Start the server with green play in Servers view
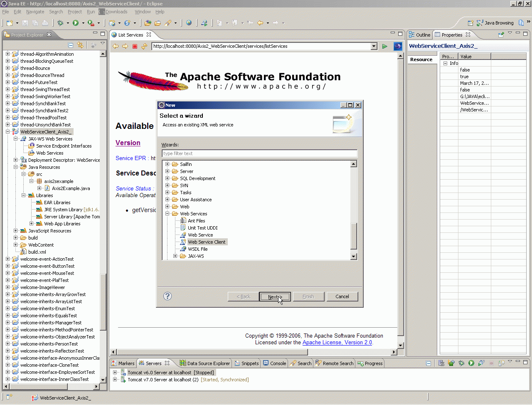Image resolution: width=532 pixels, height=405 pixels. 471,363
